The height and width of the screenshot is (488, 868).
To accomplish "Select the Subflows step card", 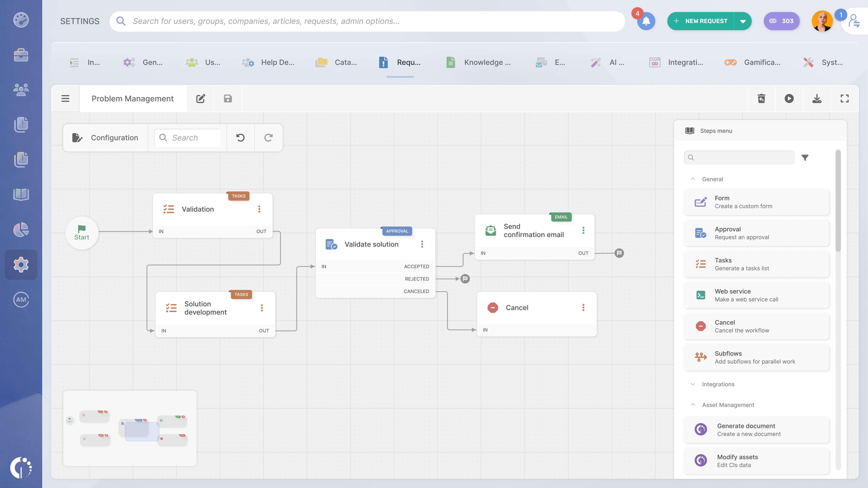I will tap(756, 357).
